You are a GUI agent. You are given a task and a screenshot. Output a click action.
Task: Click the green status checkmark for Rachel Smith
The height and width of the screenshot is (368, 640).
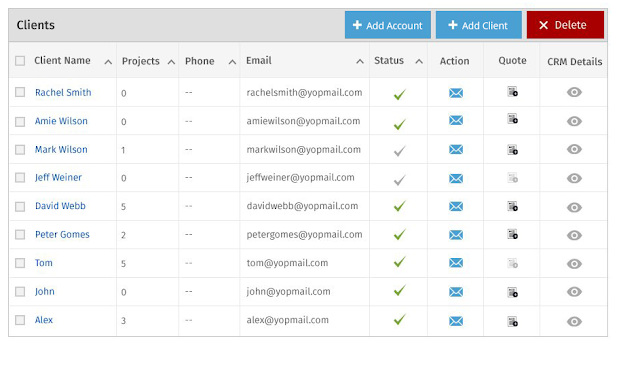click(x=400, y=95)
